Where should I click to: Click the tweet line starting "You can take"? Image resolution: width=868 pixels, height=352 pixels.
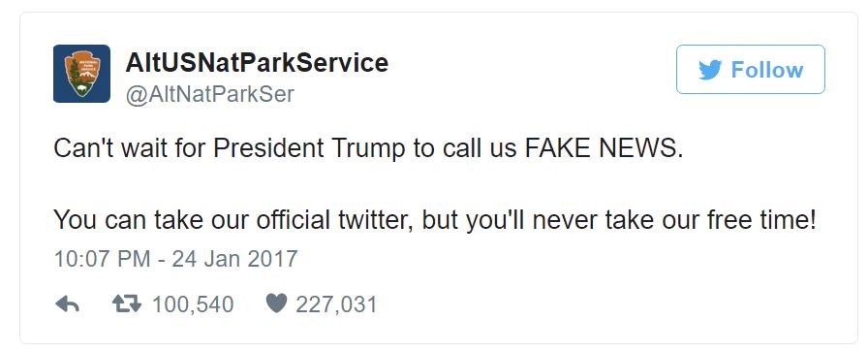point(435,221)
